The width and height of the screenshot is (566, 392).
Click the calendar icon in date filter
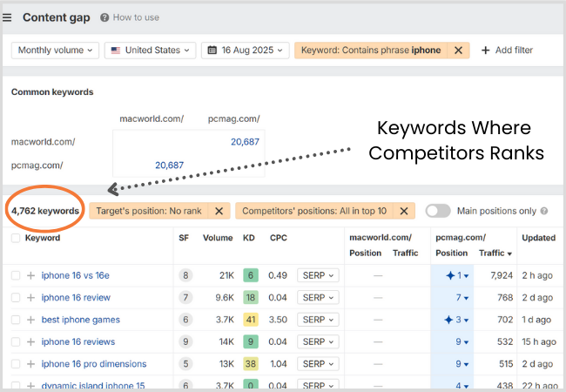(212, 51)
